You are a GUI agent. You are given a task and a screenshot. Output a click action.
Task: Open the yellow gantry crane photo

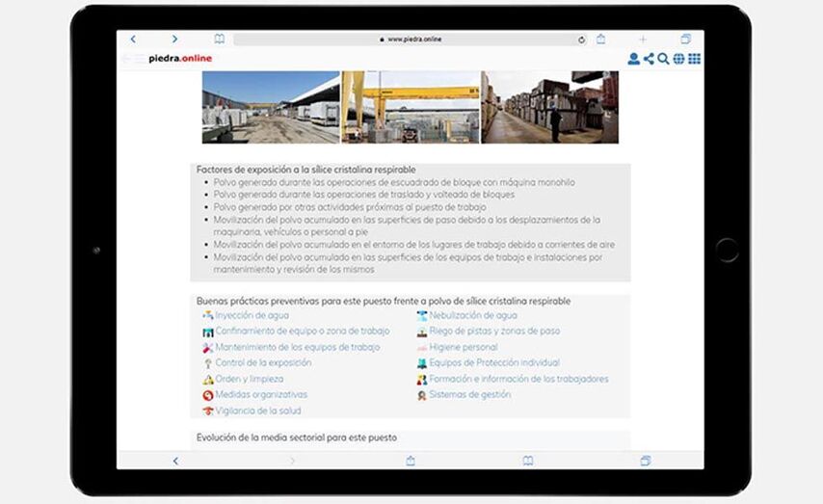click(x=411, y=106)
